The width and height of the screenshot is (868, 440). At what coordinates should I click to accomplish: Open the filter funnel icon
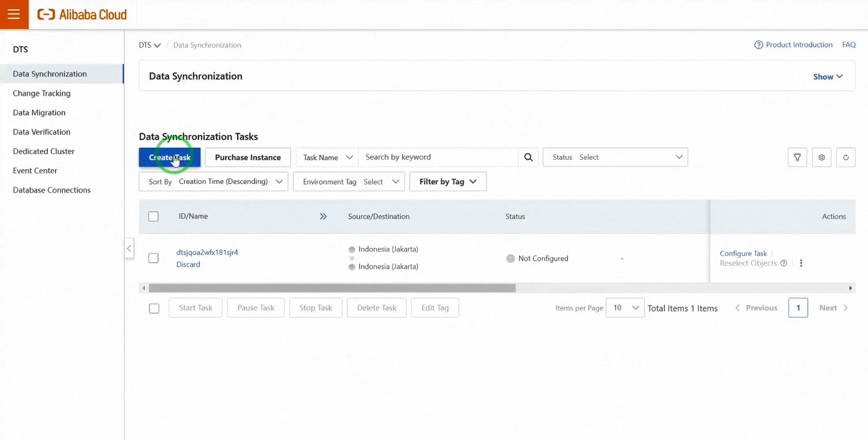pyautogui.click(x=797, y=157)
